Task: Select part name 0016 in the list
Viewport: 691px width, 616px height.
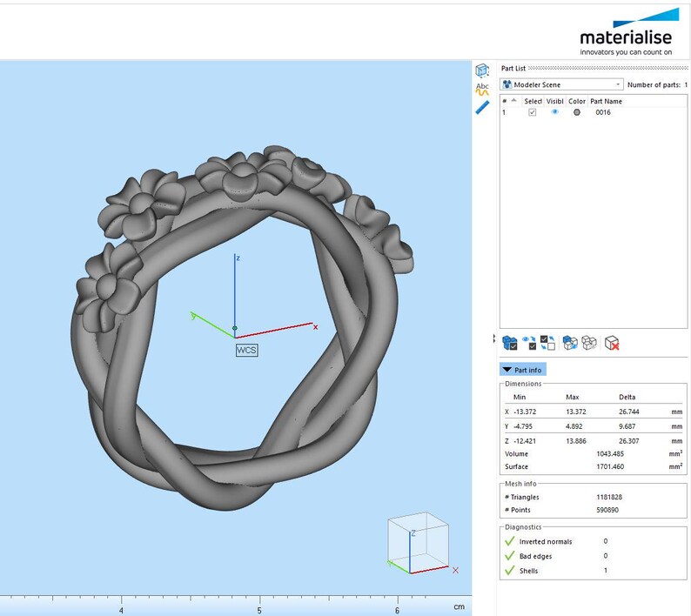Action: pyautogui.click(x=603, y=112)
